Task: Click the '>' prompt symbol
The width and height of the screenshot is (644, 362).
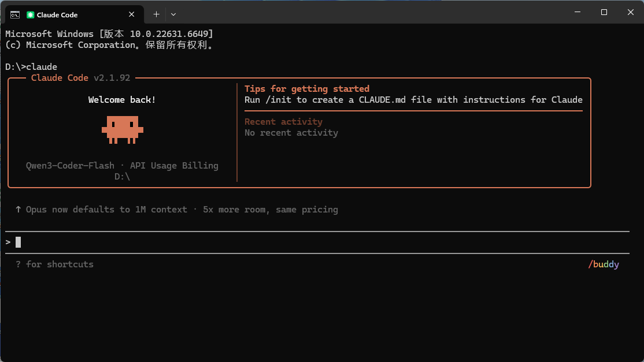Action: coord(8,242)
